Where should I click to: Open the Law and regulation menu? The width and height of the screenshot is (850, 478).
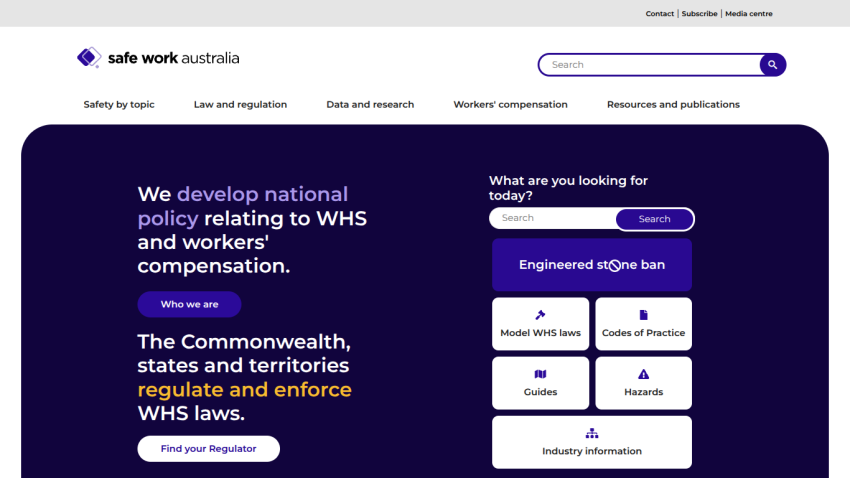(x=240, y=105)
